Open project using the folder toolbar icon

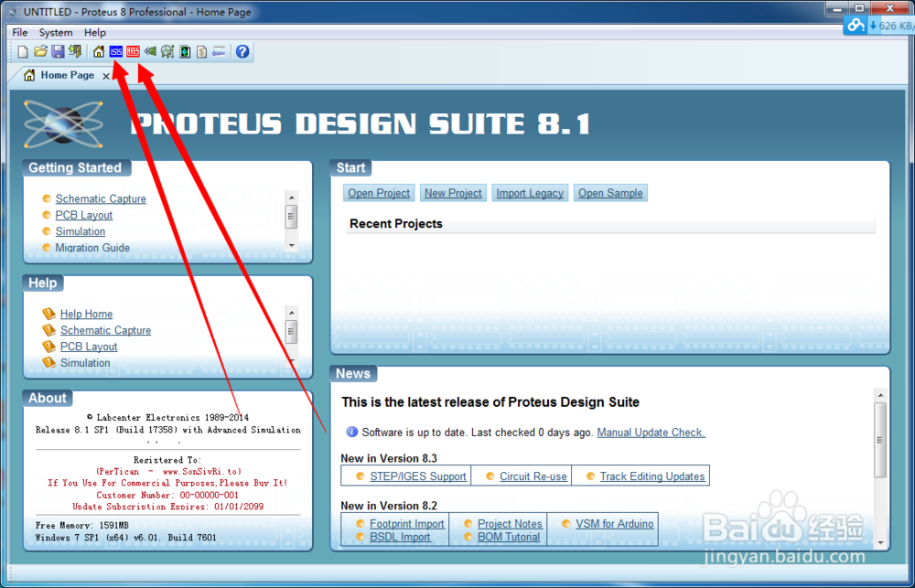pyautogui.click(x=39, y=52)
